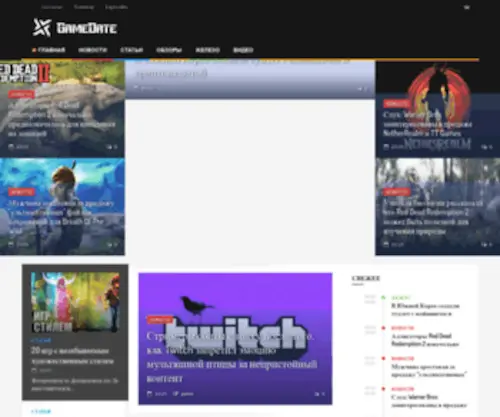Open the third link in the top utility bar
Viewport: 500px width, 417px height.
tap(116, 7)
